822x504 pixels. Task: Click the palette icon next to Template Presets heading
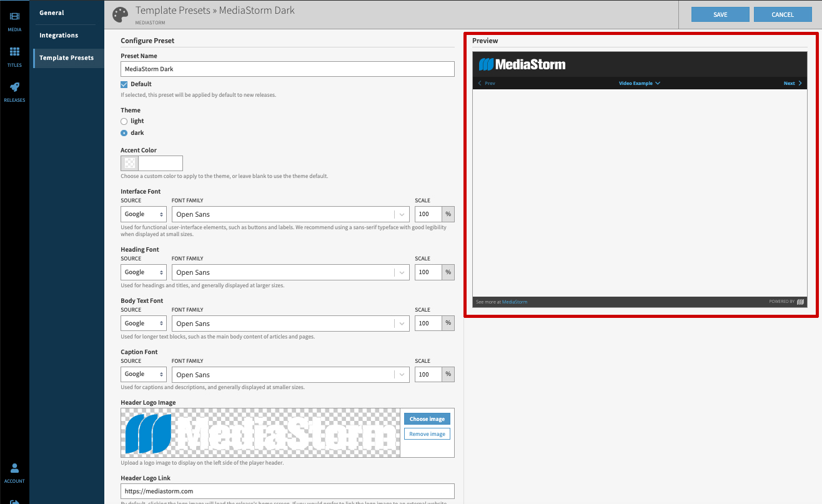(120, 14)
